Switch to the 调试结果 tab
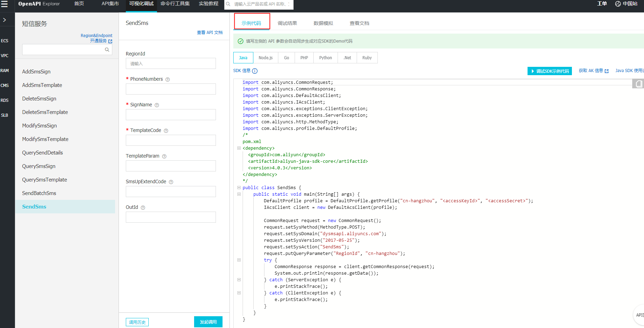The image size is (644, 328). coord(287,23)
